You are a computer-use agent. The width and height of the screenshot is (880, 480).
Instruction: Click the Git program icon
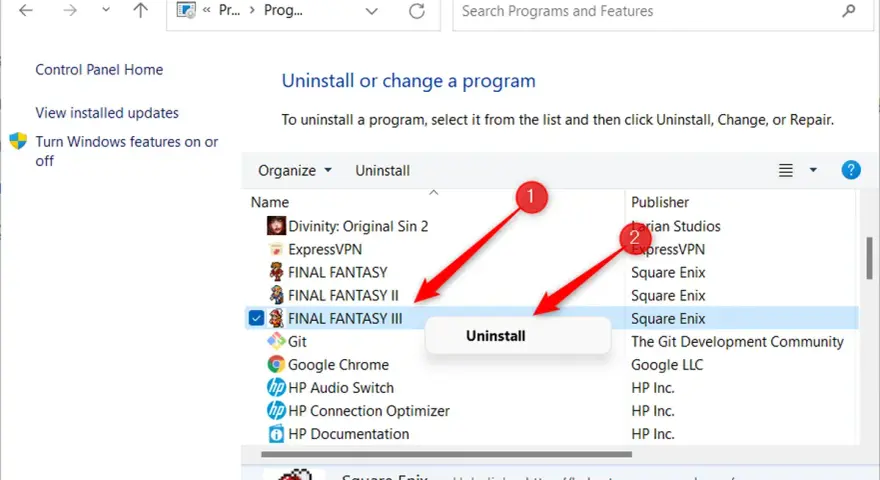(x=276, y=341)
